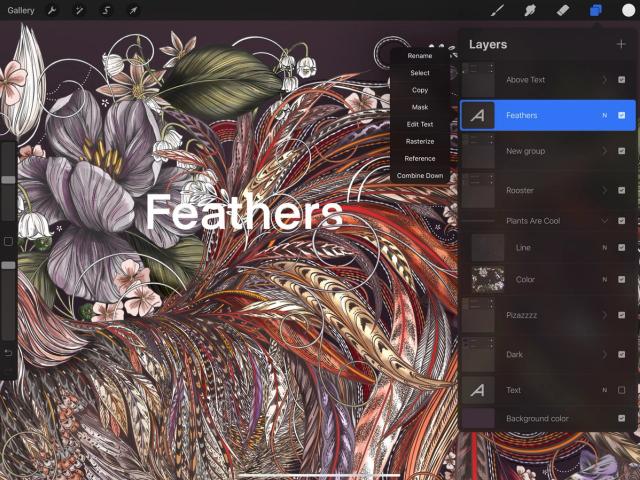Select the Rooster group name
640x480 pixels.
[520, 190]
